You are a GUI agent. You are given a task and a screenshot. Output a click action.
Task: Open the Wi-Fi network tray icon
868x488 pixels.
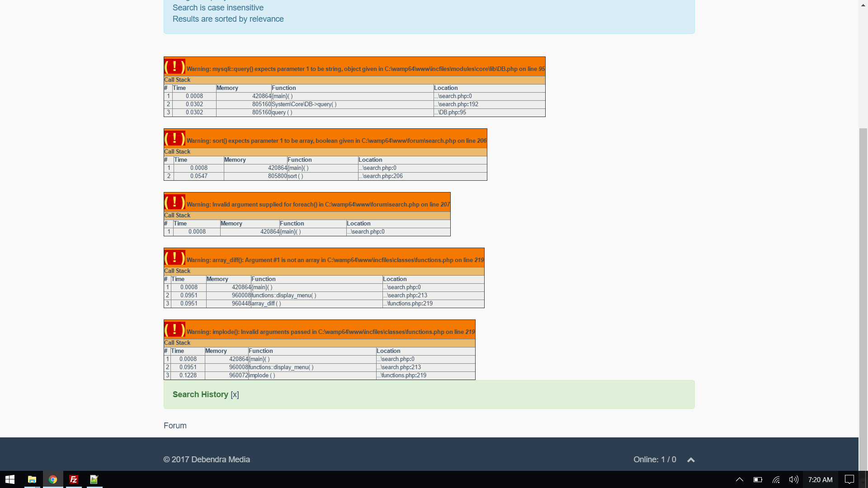(x=776, y=479)
